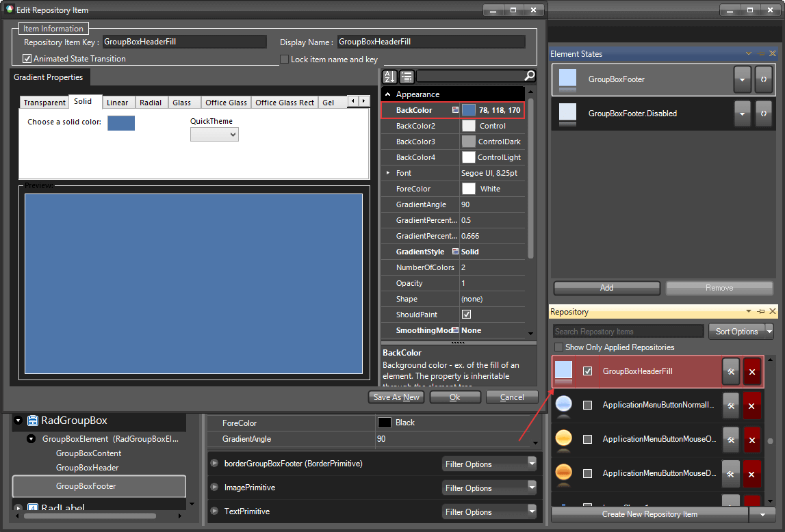The height and width of the screenshot is (532, 785).
Task: Select the Office Glass tab
Action: pos(226,102)
